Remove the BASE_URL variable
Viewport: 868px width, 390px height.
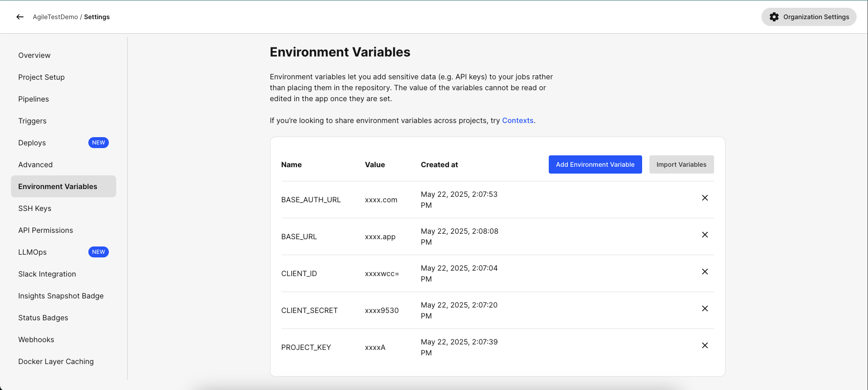click(705, 235)
